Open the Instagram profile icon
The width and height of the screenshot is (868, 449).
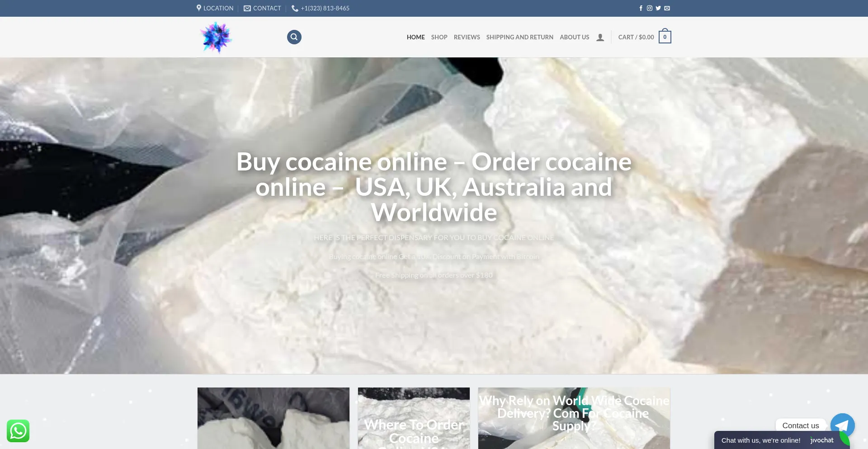point(649,8)
